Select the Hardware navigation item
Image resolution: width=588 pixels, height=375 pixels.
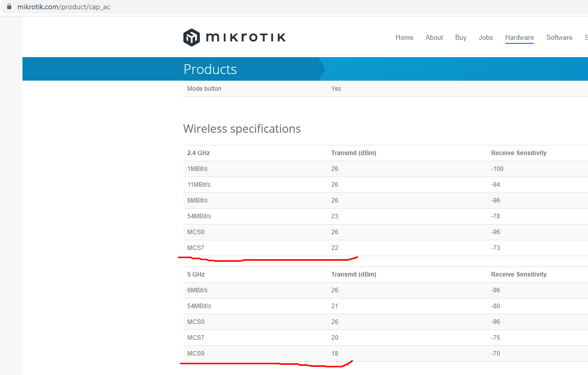pyautogui.click(x=519, y=37)
